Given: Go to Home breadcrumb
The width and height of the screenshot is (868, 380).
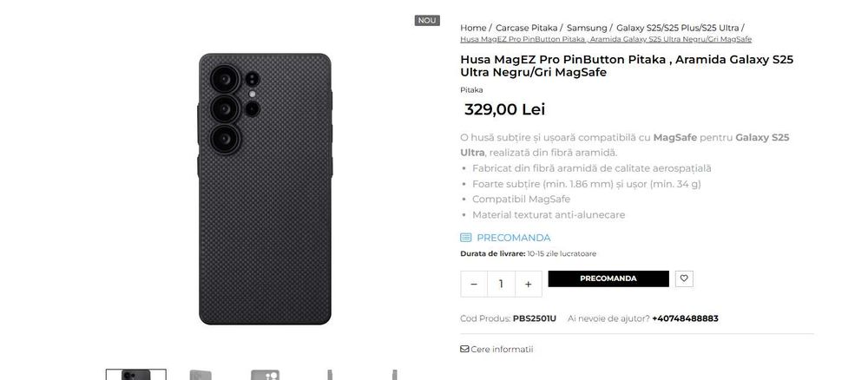Looking at the screenshot, I should point(473,28).
